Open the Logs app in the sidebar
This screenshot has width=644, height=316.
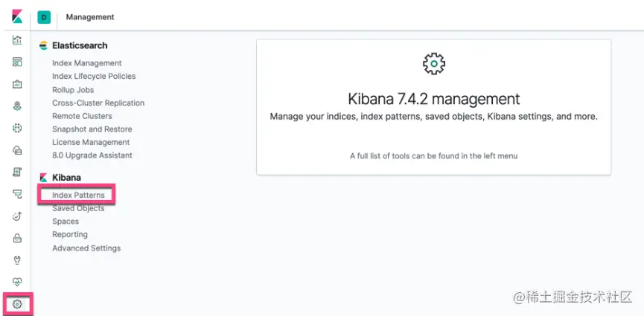coord(17,172)
